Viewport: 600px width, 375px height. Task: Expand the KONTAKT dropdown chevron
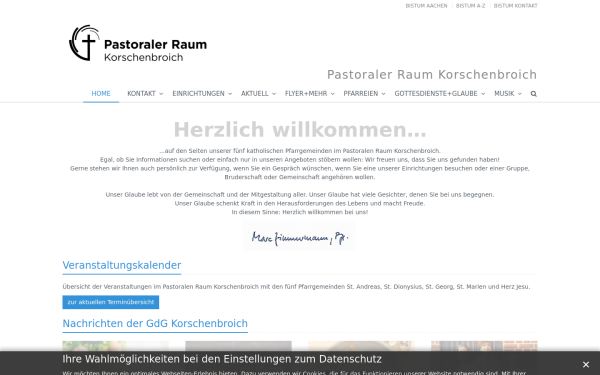(x=161, y=94)
